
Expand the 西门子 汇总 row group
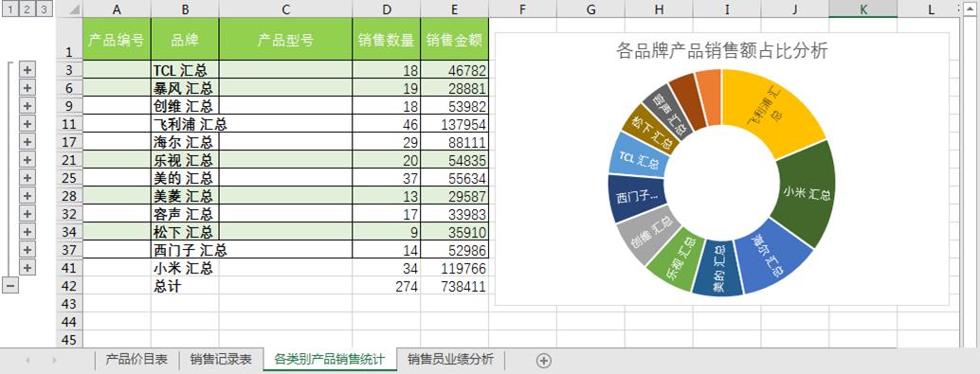click(x=27, y=250)
